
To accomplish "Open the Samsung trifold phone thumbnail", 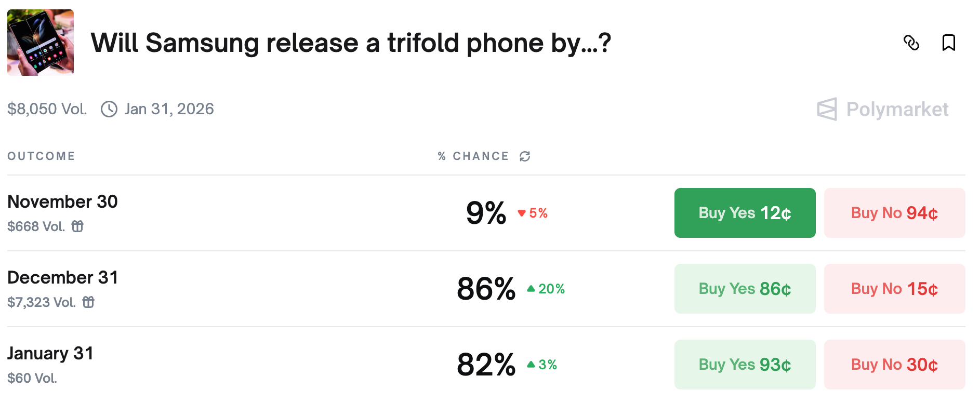I will coord(41,43).
